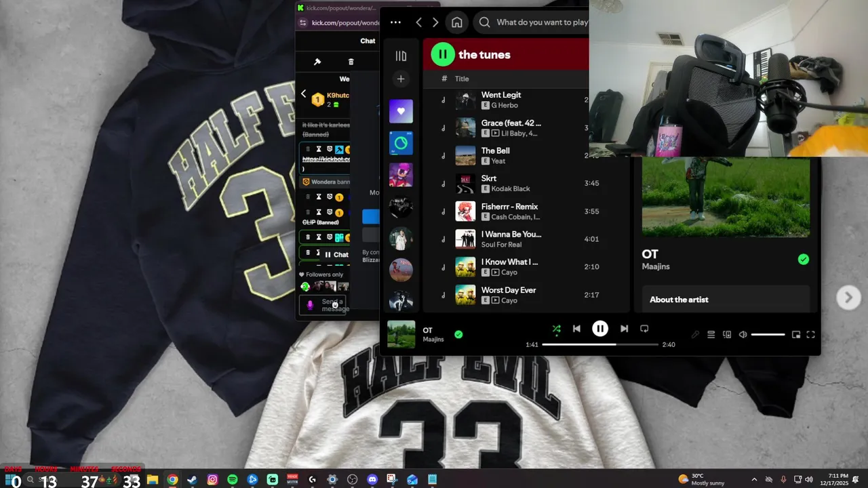
Task: Open Maajins artist link in Now Playing panel
Action: click(656, 266)
